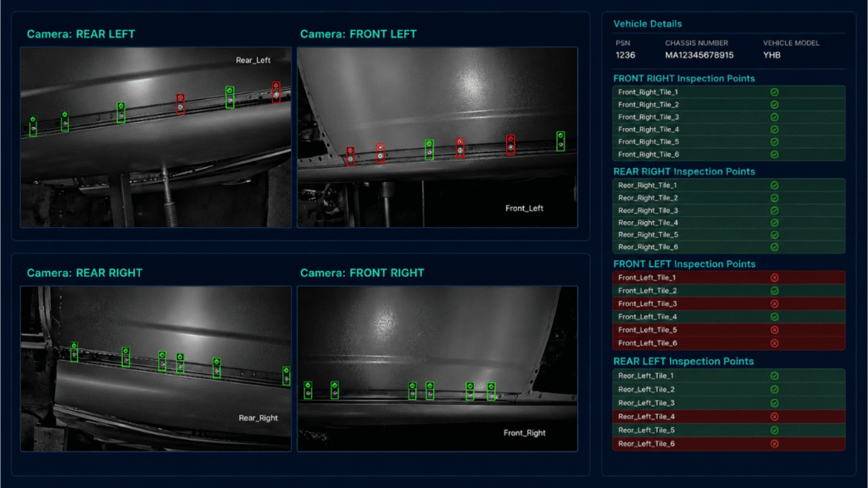Click the fail icon for Rear_Left_Tile_4
868x488 pixels.
click(x=775, y=417)
